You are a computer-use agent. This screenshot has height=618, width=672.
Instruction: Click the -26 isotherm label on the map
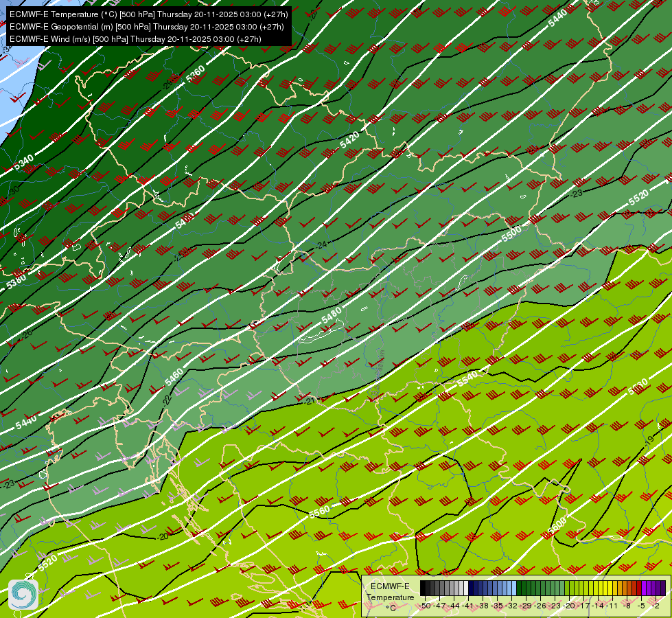[x=27, y=334]
